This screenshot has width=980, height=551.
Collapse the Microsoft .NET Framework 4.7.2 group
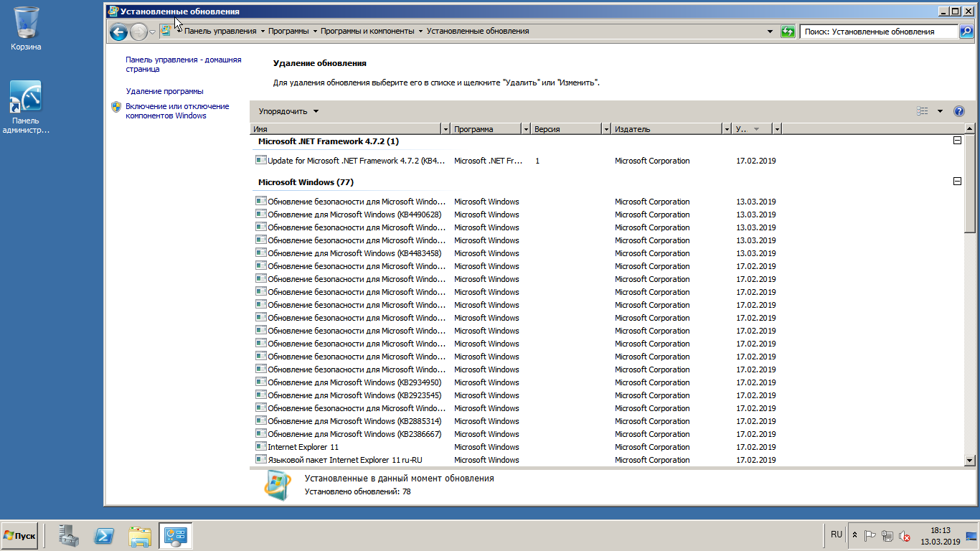[x=957, y=141]
